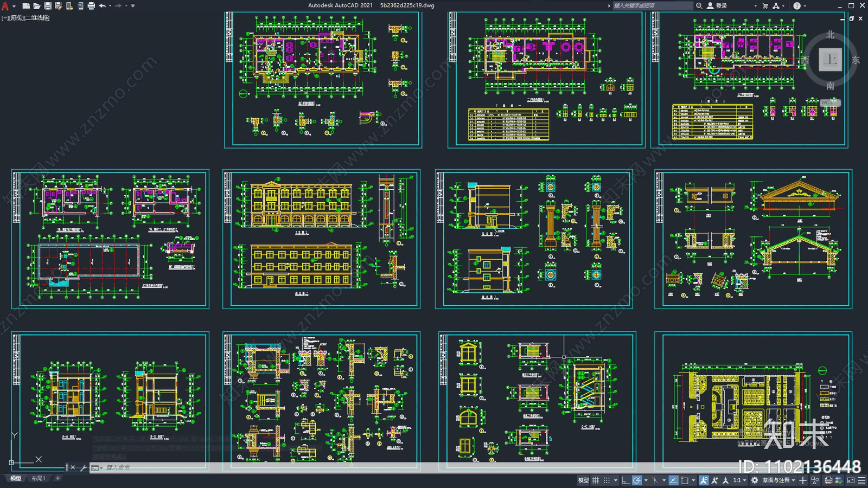Expand the AutoCAD application menu arrow
The width and height of the screenshot is (868, 488).
pos(14,6)
